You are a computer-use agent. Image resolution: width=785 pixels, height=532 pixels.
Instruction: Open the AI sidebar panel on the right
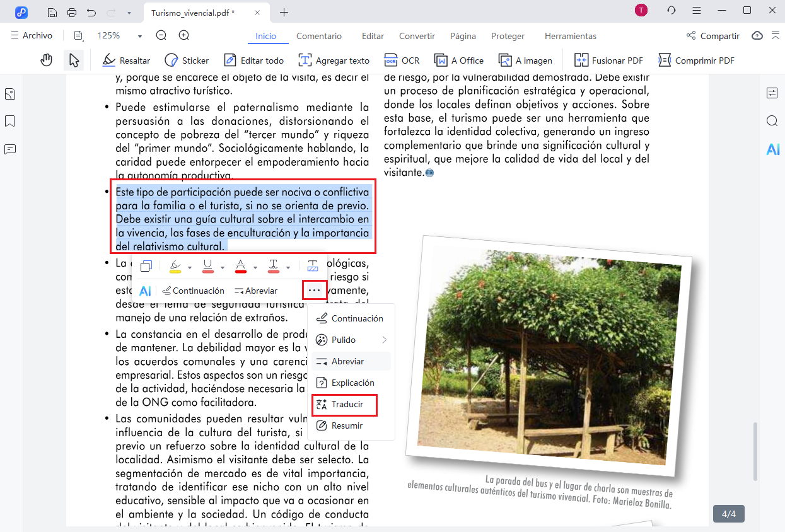click(772, 149)
